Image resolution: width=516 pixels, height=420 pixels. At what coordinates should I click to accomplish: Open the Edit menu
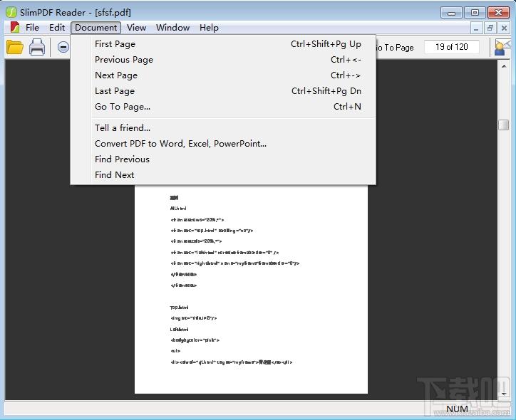pyautogui.click(x=57, y=28)
